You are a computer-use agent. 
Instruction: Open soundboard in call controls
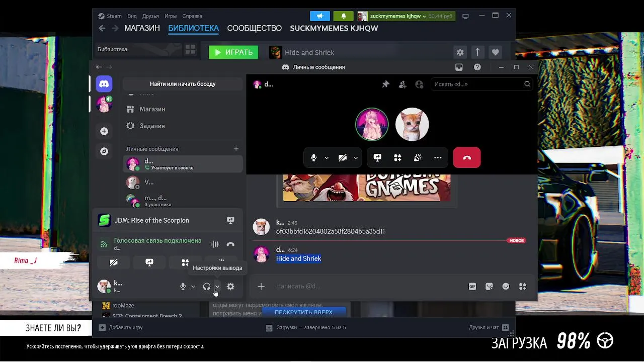pyautogui.click(x=418, y=158)
